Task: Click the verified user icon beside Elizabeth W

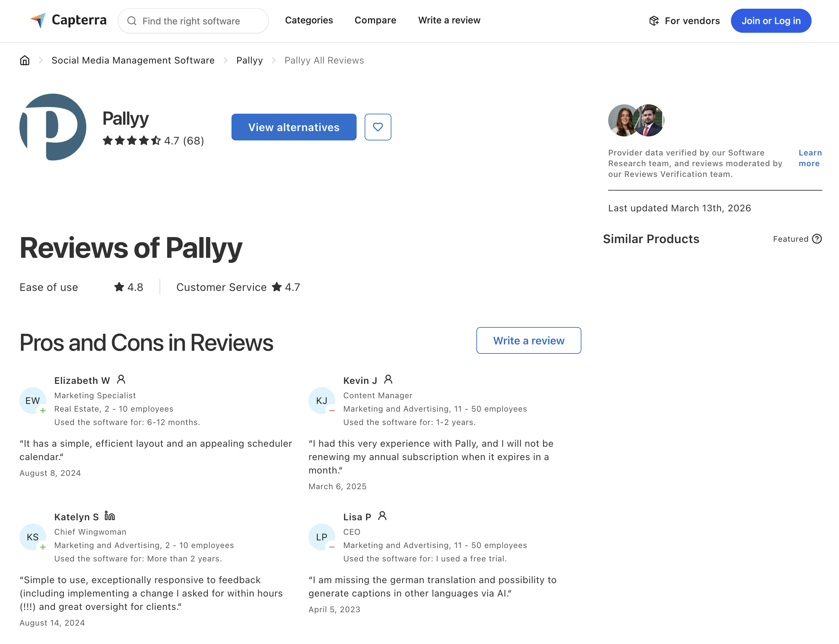Action: click(121, 379)
